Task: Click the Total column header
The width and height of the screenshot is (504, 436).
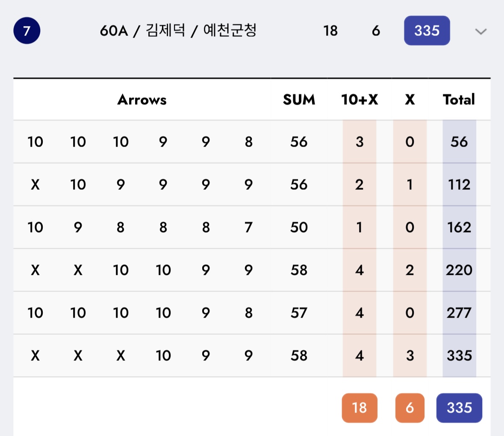Action: point(459,100)
